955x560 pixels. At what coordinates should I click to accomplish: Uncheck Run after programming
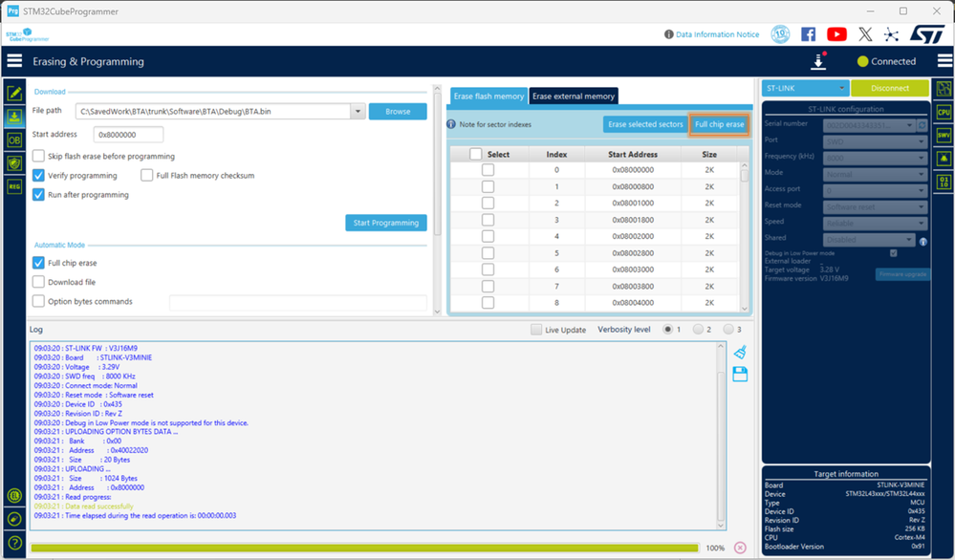38,195
